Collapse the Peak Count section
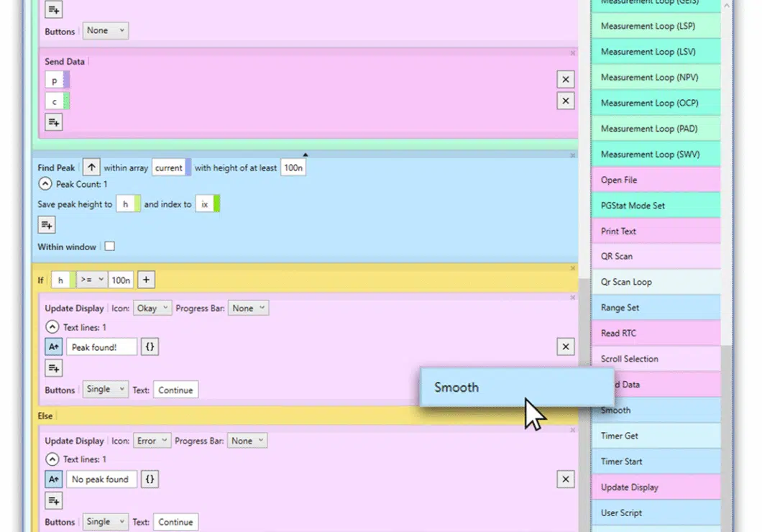Screen dimensions: 762x532 click(45, 185)
